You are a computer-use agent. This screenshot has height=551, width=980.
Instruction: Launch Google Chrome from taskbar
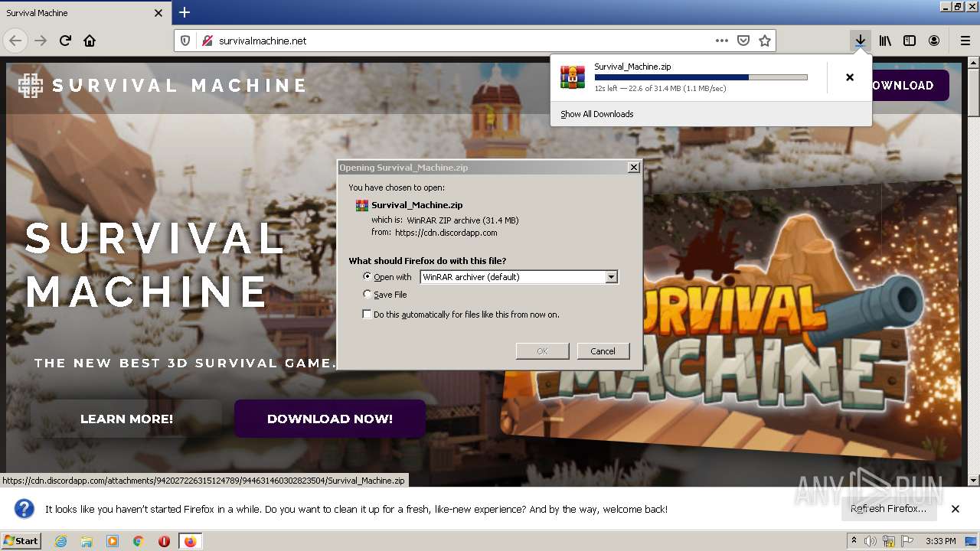point(139,541)
